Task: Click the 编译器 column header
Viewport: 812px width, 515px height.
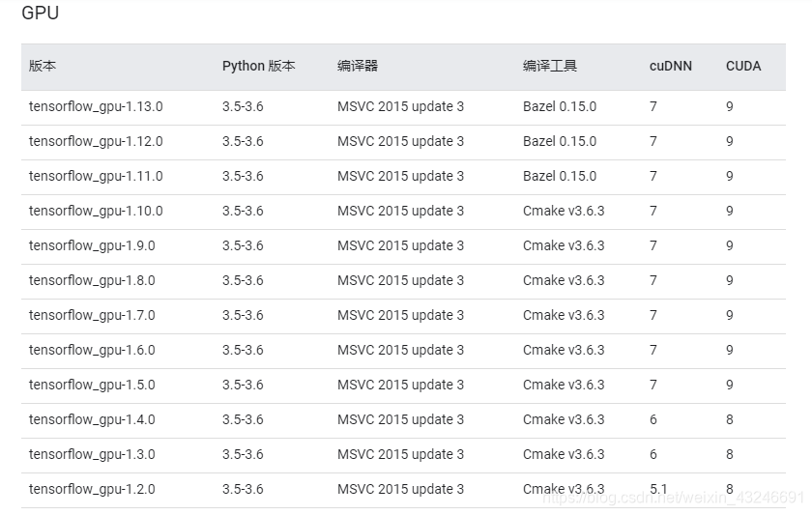Action: 358,66
